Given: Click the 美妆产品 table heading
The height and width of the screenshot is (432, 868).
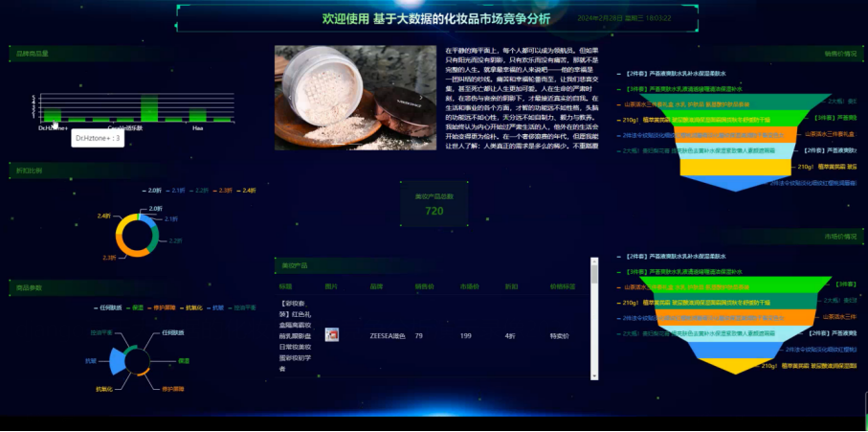Looking at the screenshot, I should 295,265.
